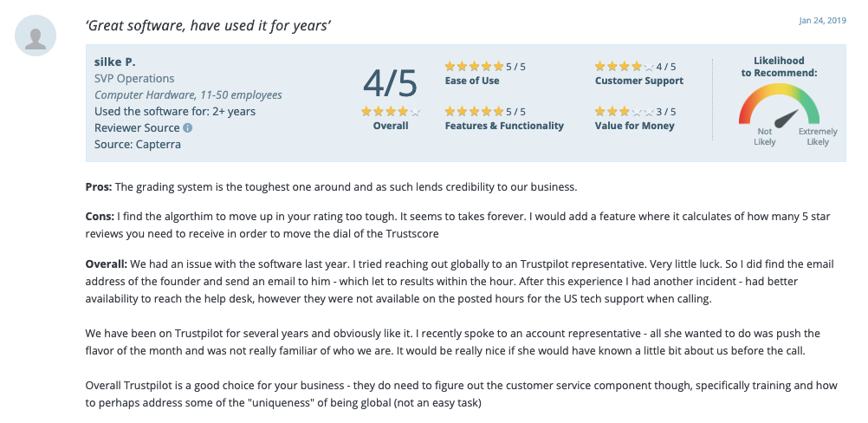Click the Features & Functionality stars
The width and height of the screenshot is (868, 423).
pyautogui.click(x=474, y=111)
